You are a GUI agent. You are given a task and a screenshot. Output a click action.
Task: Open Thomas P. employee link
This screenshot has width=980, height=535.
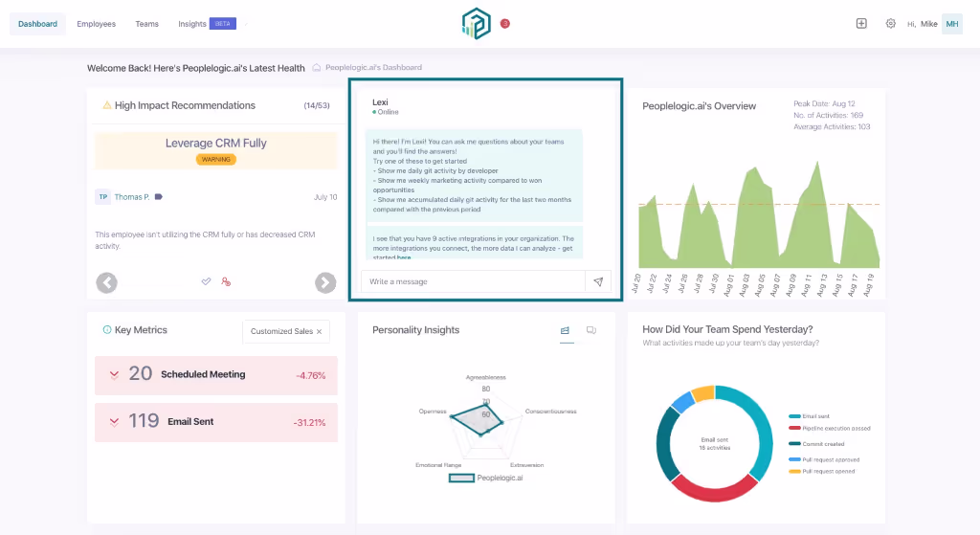click(132, 197)
